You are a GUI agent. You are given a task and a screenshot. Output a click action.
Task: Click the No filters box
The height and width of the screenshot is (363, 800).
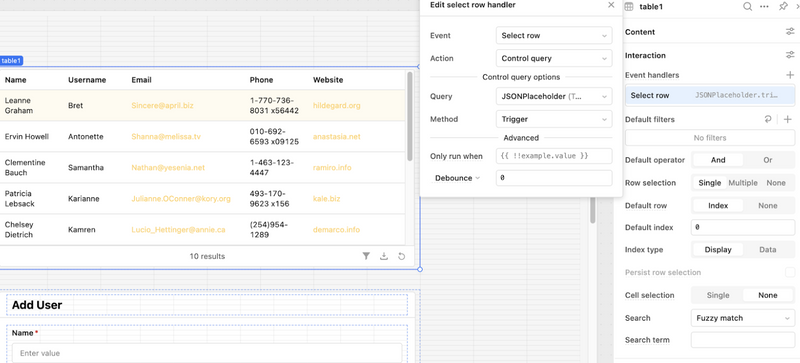pyautogui.click(x=710, y=138)
